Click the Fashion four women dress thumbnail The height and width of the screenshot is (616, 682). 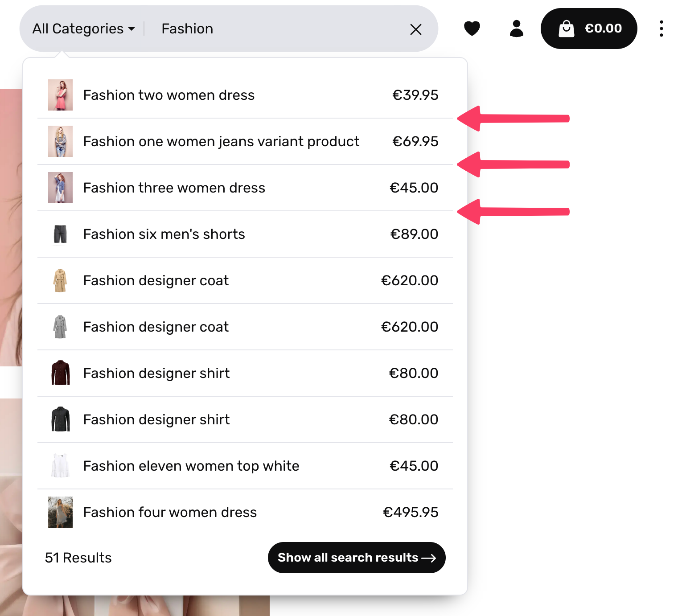pos(60,512)
